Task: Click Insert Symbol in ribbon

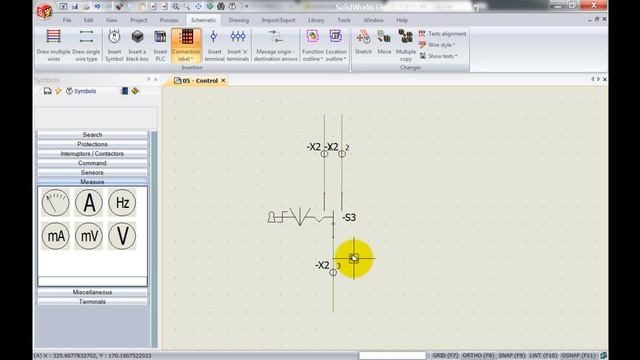Action: click(x=114, y=45)
